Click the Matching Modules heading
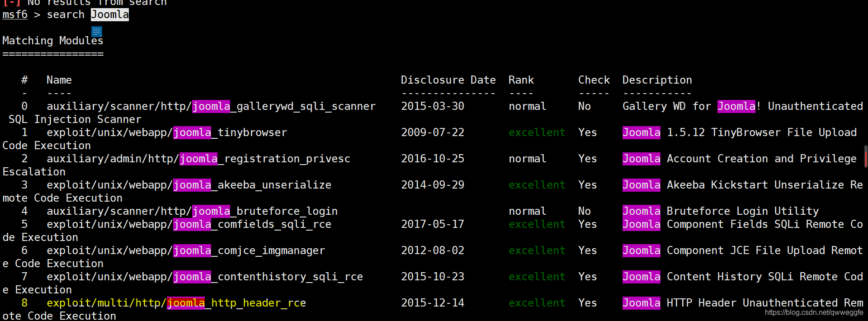Screen dimensions: 868x321 point(53,41)
